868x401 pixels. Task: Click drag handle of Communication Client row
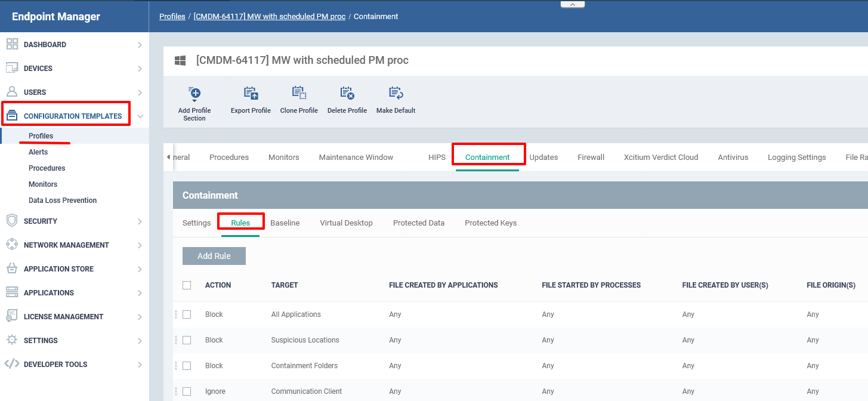[176, 391]
